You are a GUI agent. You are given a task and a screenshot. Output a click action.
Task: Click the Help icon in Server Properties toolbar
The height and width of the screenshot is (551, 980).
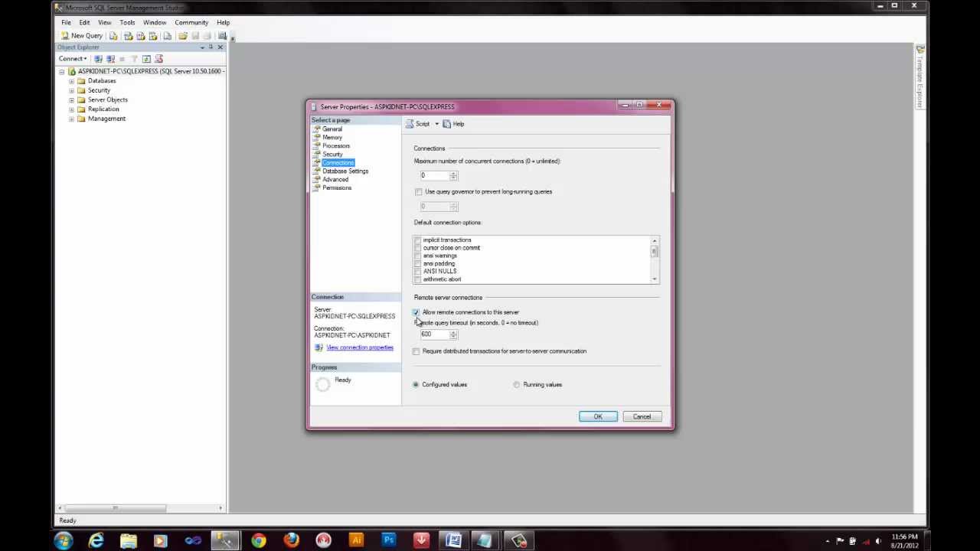[446, 124]
